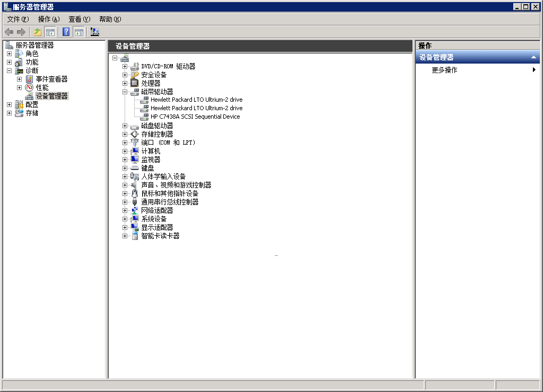Click the DVD/CD-ROM 驱动器 disc icon
Image resolution: width=543 pixels, height=392 pixels.
[135, 66]
